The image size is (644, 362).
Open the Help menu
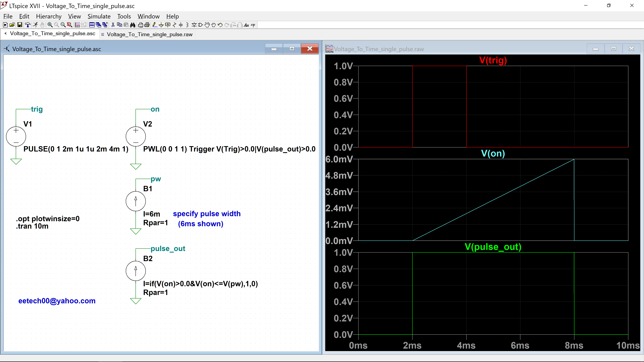point(173,16)
